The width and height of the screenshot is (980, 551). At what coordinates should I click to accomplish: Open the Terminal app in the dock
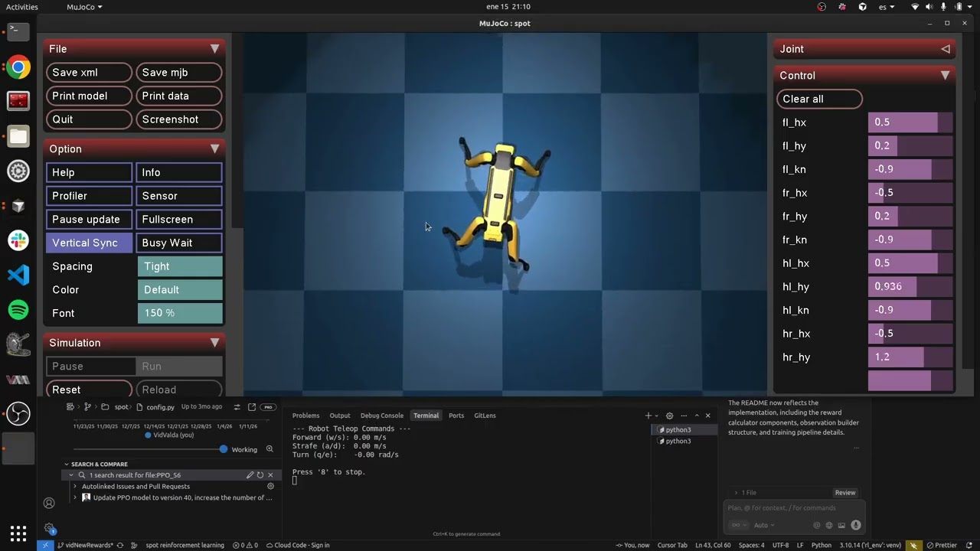[x=18, y=31]
